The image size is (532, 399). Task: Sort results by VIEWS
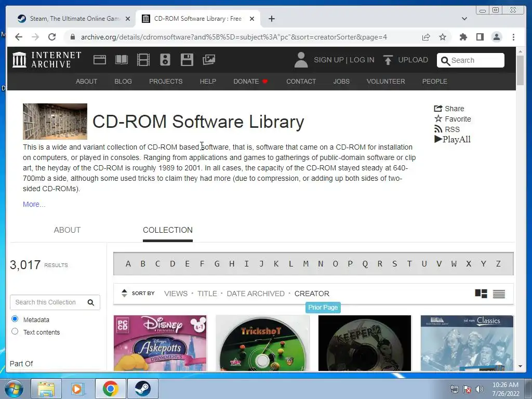176,294
